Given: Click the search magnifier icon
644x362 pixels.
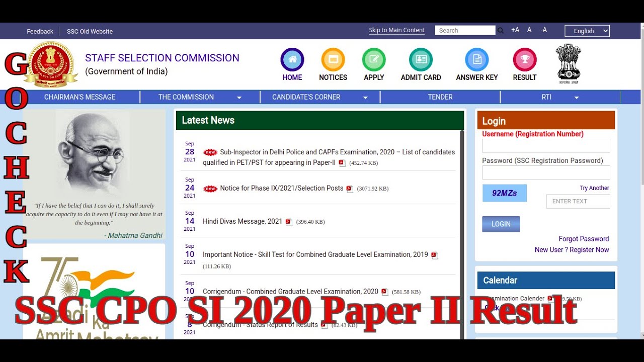Looking at the screenshot, I should [501, 31].
